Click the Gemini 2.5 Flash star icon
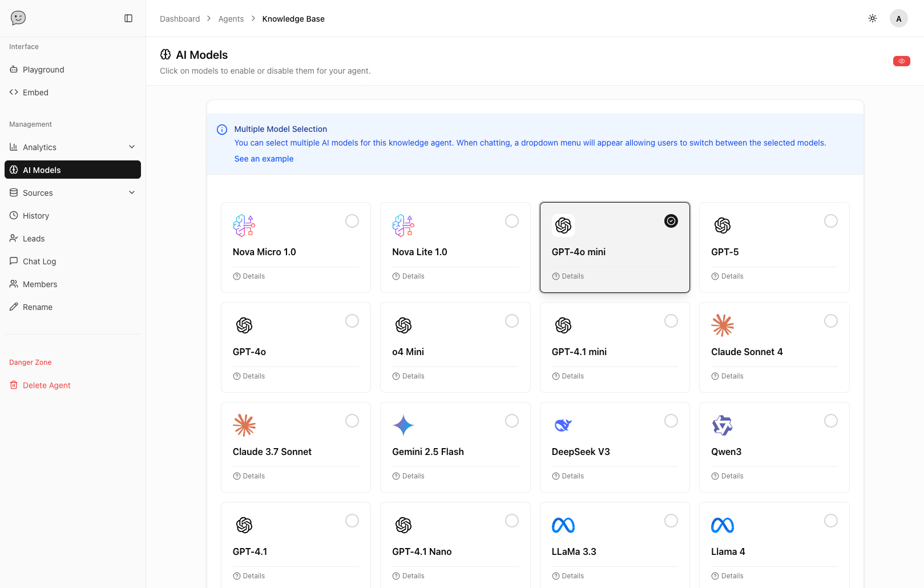924x588 pixels. pyautogui.click(x=404, y=425)
